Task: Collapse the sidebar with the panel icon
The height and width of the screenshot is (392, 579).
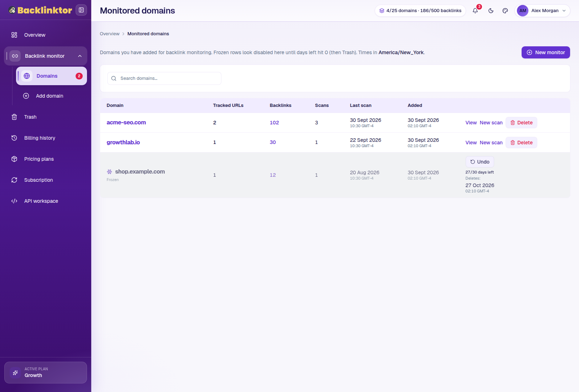Action: (x=81, y=10)
